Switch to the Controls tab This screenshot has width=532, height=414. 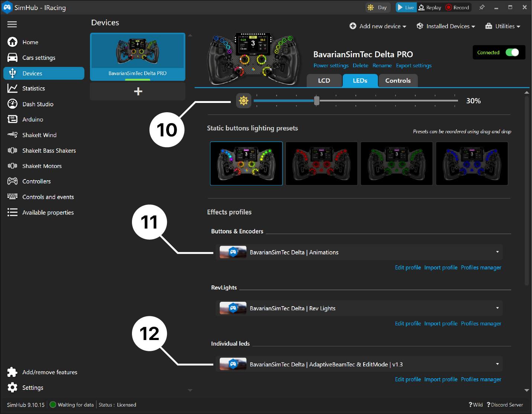click(x=398, y=81)
